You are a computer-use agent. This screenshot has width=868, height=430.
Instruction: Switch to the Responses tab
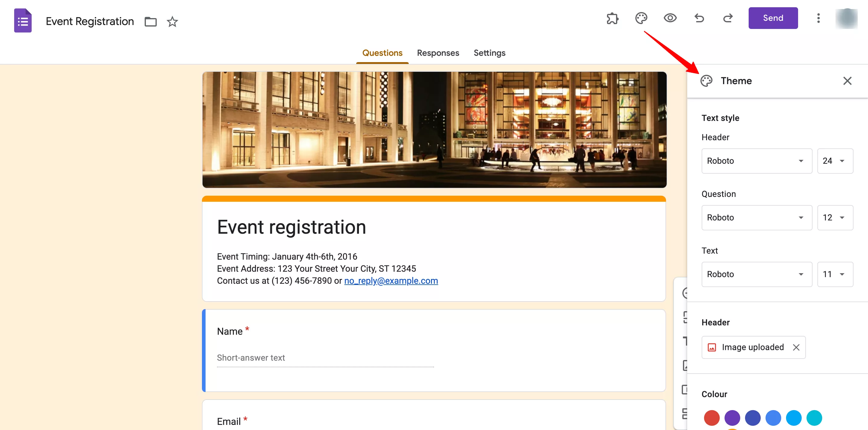(x=437, y=53)
